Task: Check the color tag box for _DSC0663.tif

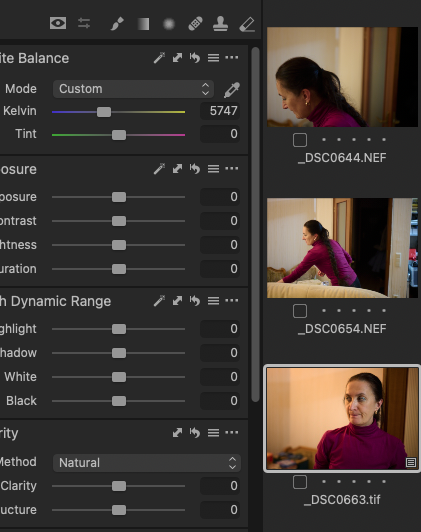Action: [x=300, y=482]
